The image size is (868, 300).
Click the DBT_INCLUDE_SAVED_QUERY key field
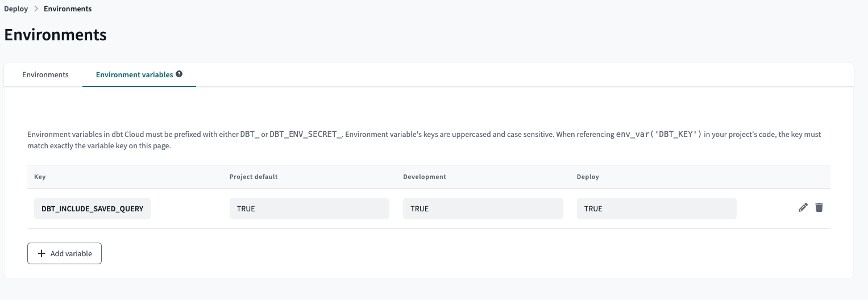(92, 209)
